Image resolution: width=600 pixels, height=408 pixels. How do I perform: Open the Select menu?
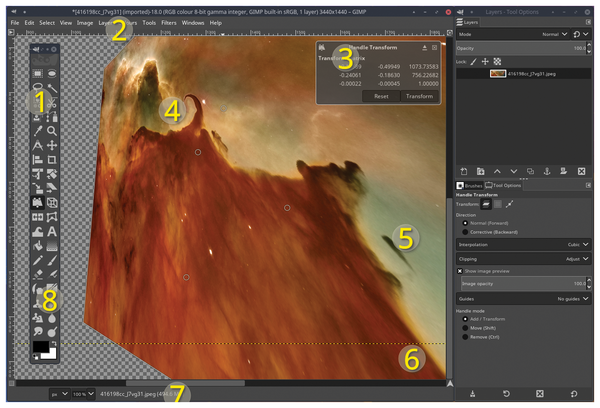(47, 23)
